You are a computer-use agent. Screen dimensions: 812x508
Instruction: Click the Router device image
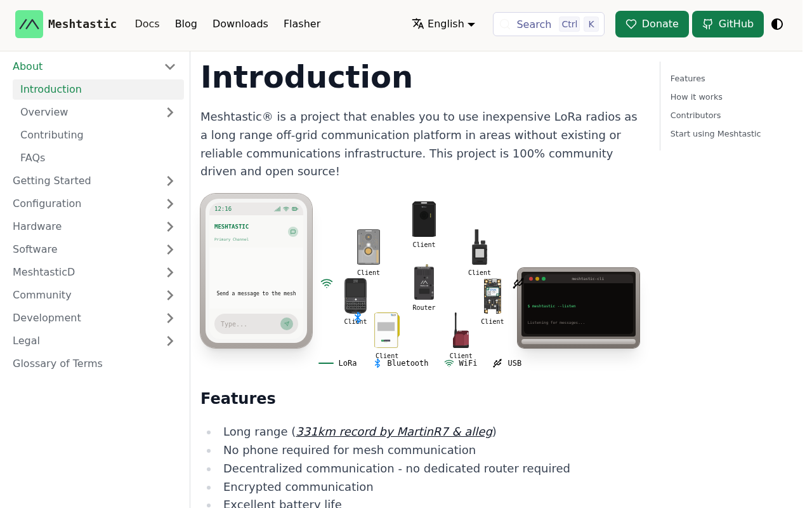(x=424, y=283)
